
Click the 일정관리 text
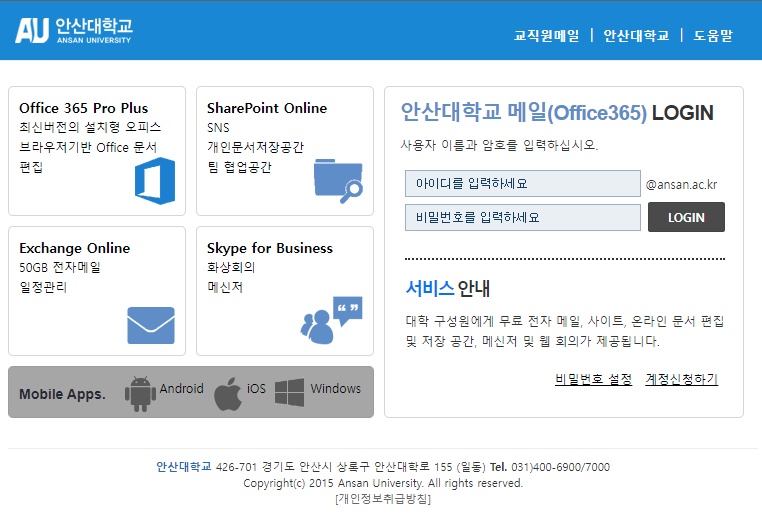pyautogui.click(x=43, y=287)
